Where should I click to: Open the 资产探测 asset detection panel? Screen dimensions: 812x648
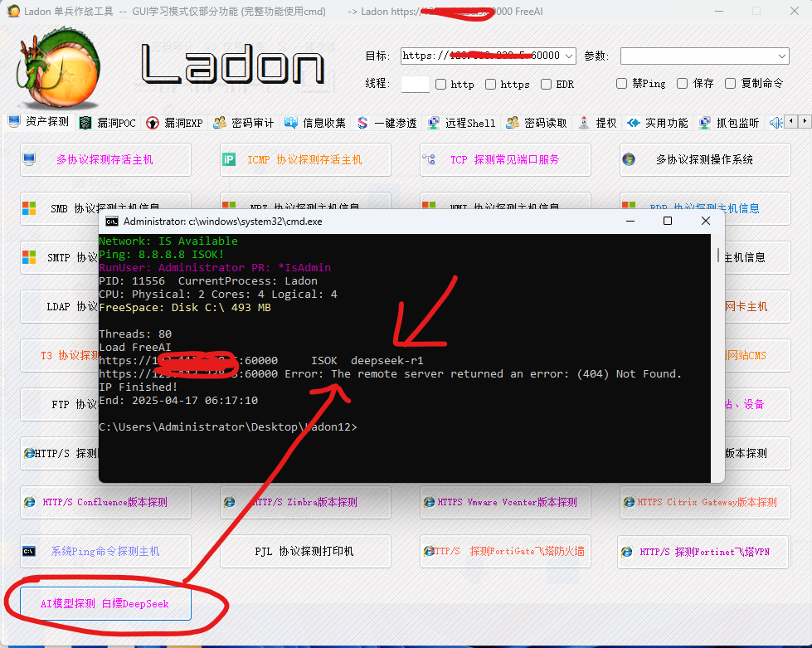coord(41,121)
